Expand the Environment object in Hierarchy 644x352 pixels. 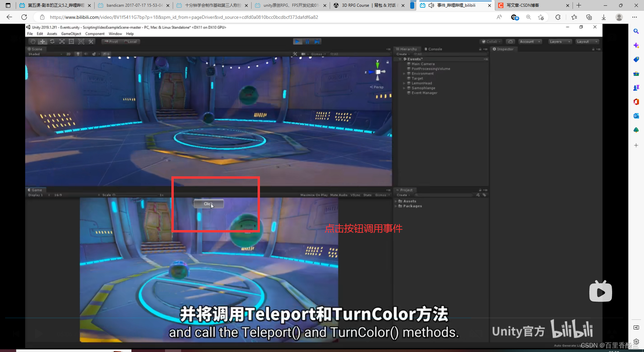(x=404, y=74)
